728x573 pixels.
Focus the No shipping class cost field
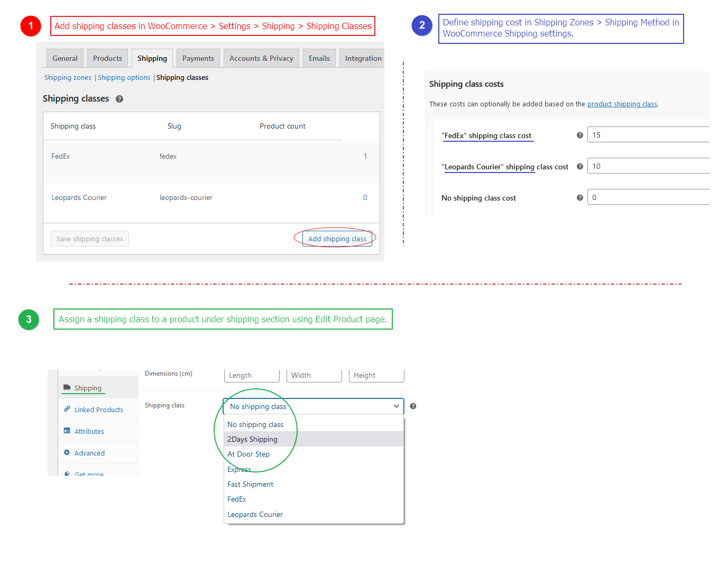[x=648, y=197]
